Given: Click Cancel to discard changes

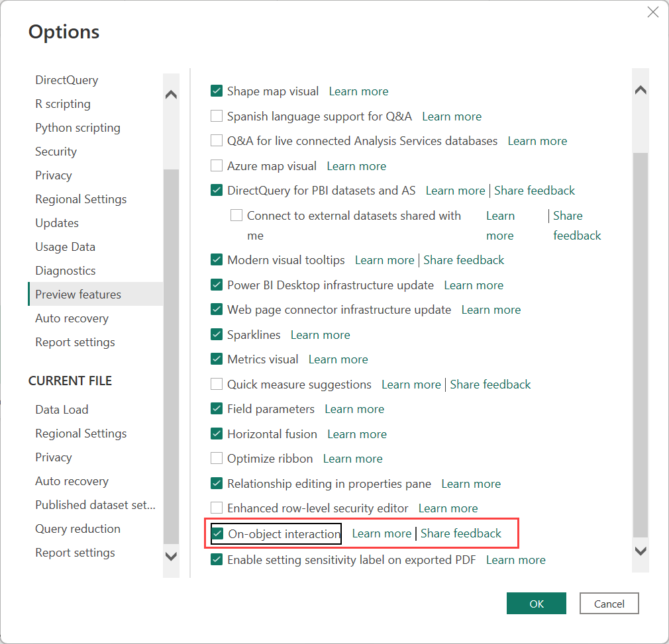Looking at the screenshot, I should click(609, 604).
